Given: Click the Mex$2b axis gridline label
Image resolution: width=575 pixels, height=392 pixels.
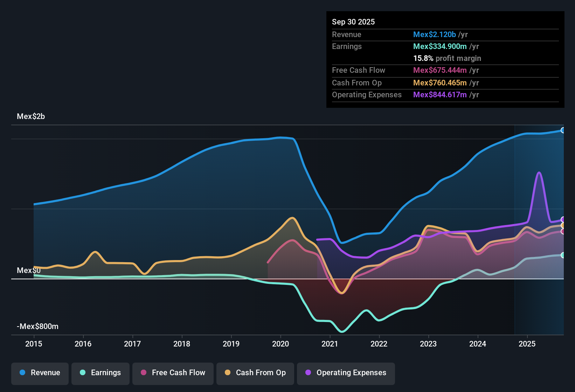Looking at the screenshot, I should (31, 116).
